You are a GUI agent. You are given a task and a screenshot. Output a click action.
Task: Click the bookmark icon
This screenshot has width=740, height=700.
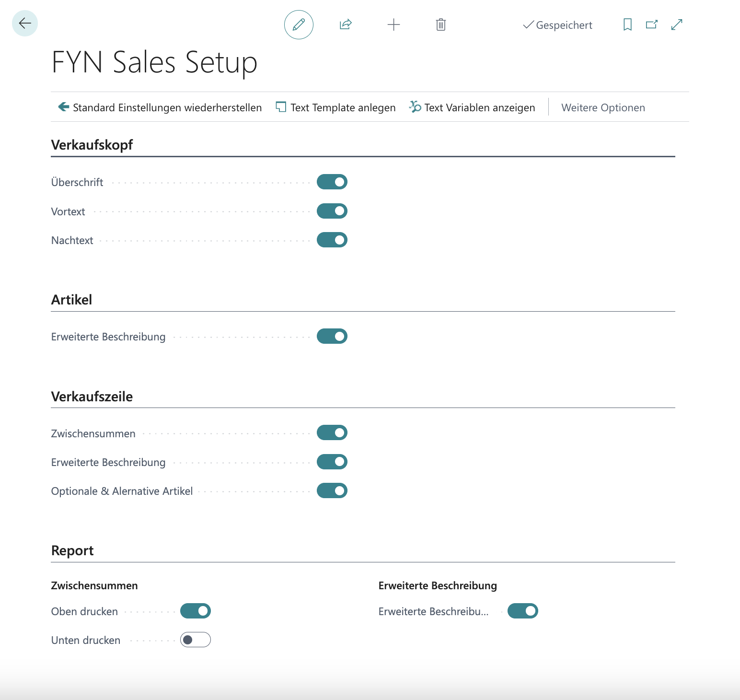[x=627, y=24]
